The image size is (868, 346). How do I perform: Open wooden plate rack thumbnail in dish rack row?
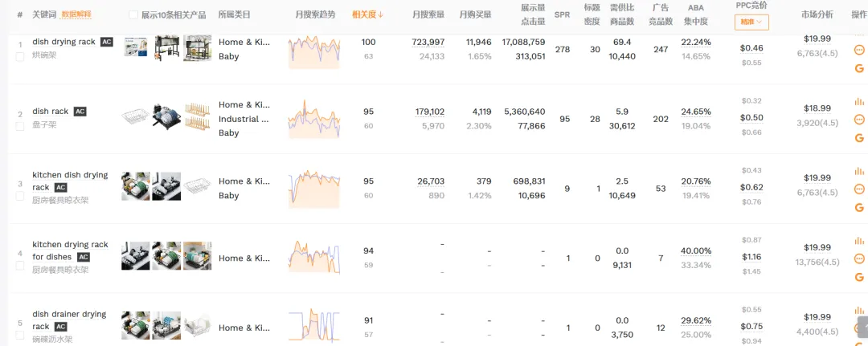(x=198, y=116)
